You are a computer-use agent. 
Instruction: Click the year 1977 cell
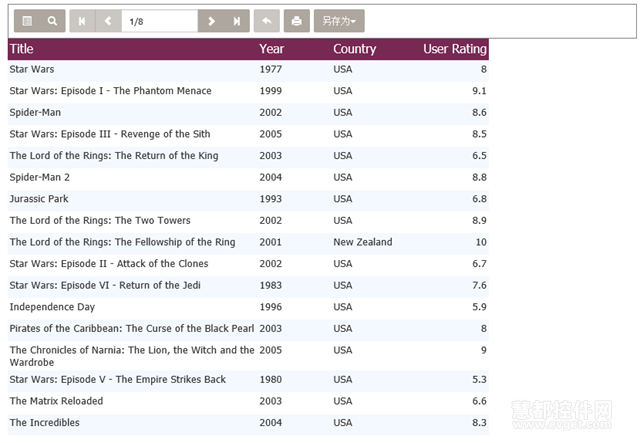(271, 69)
